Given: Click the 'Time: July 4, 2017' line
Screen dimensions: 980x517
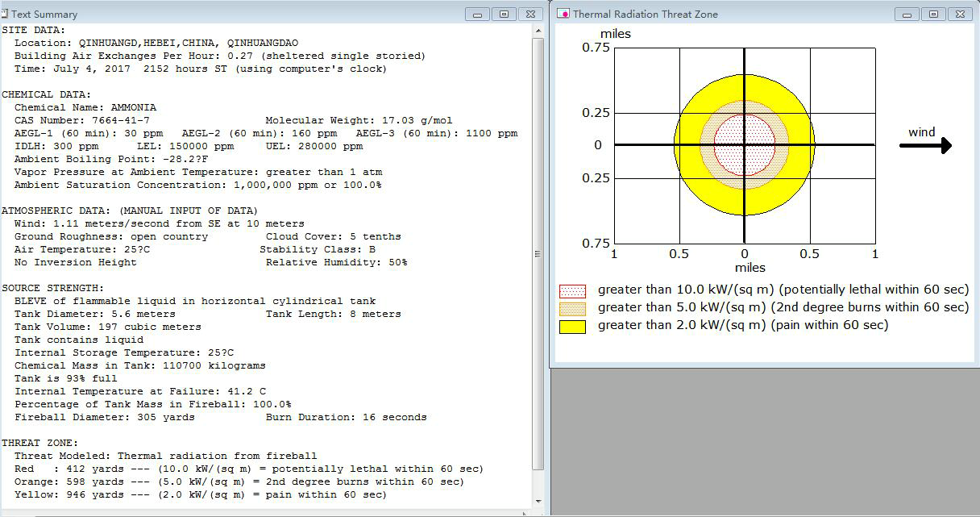Looking at the screenshot, I should (201, 69).
